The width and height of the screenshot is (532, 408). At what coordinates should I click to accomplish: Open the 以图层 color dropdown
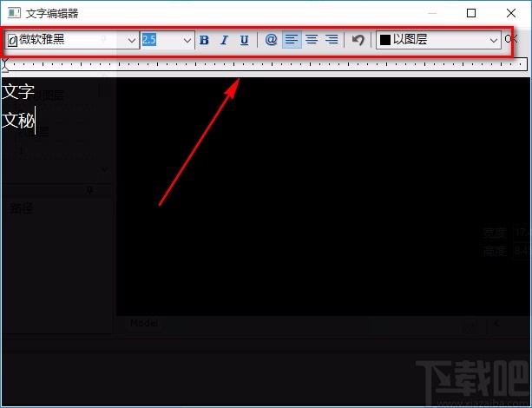point(494,40)
